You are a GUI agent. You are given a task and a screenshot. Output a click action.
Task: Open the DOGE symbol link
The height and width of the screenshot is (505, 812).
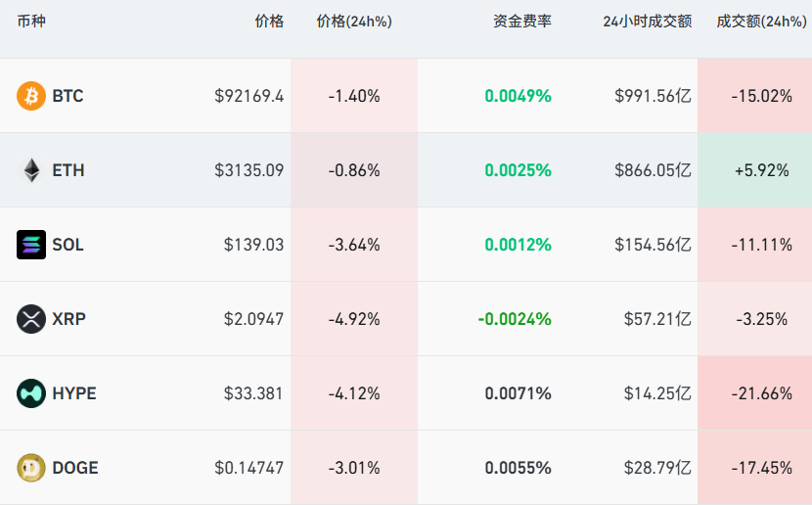(x=75, y=468)
